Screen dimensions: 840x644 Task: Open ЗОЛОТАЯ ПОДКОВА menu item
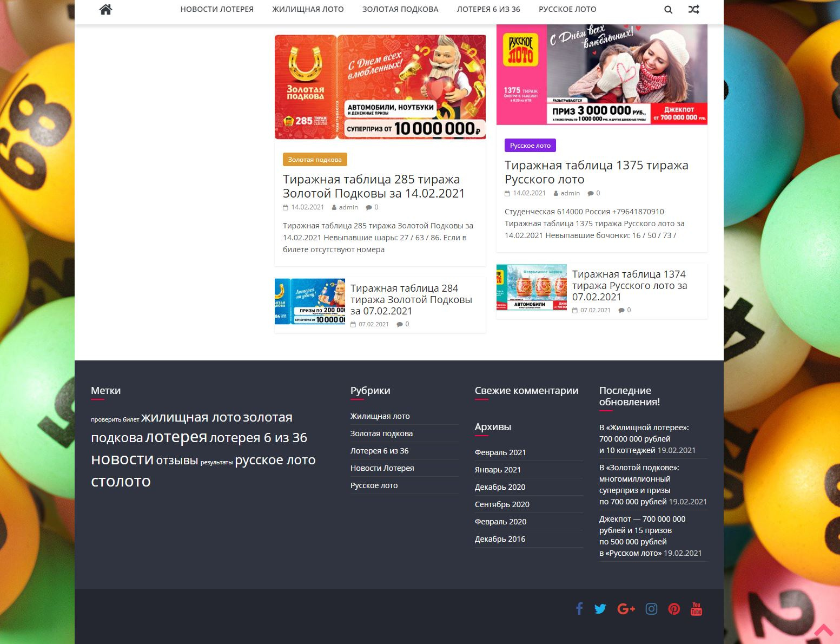click(x=400, y=9)
